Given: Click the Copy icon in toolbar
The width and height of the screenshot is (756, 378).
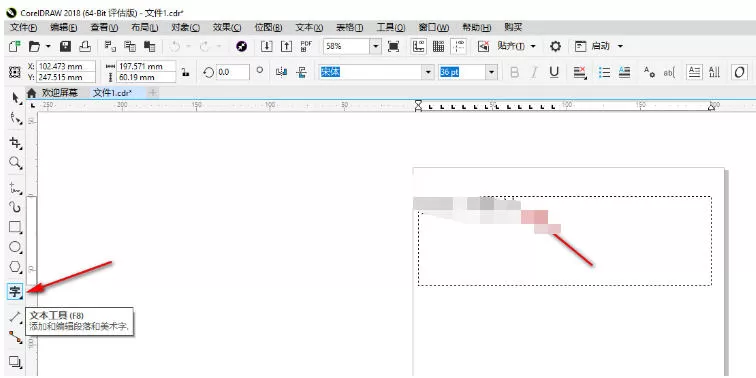Looking at the screenshot, I should tap(130, 46).
